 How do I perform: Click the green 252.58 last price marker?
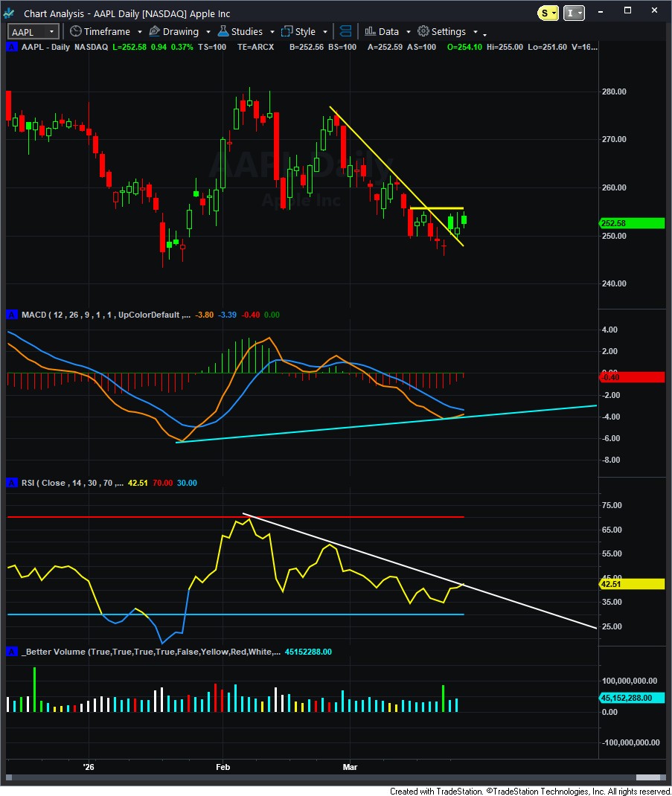[632, 223]
